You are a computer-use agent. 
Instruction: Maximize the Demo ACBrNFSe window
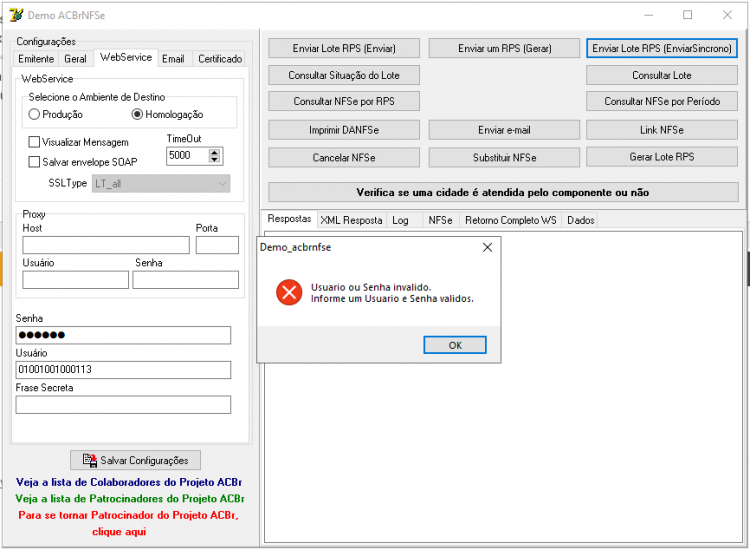point(687,15)
